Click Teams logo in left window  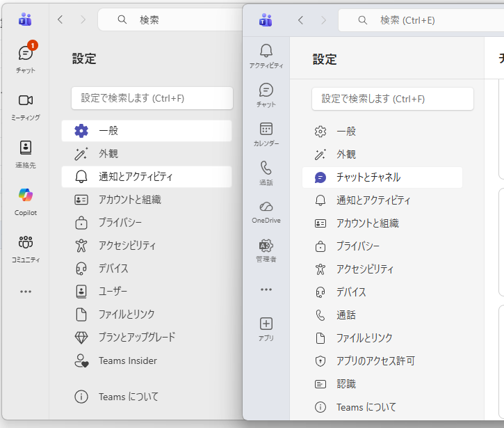tap(25, 19)
